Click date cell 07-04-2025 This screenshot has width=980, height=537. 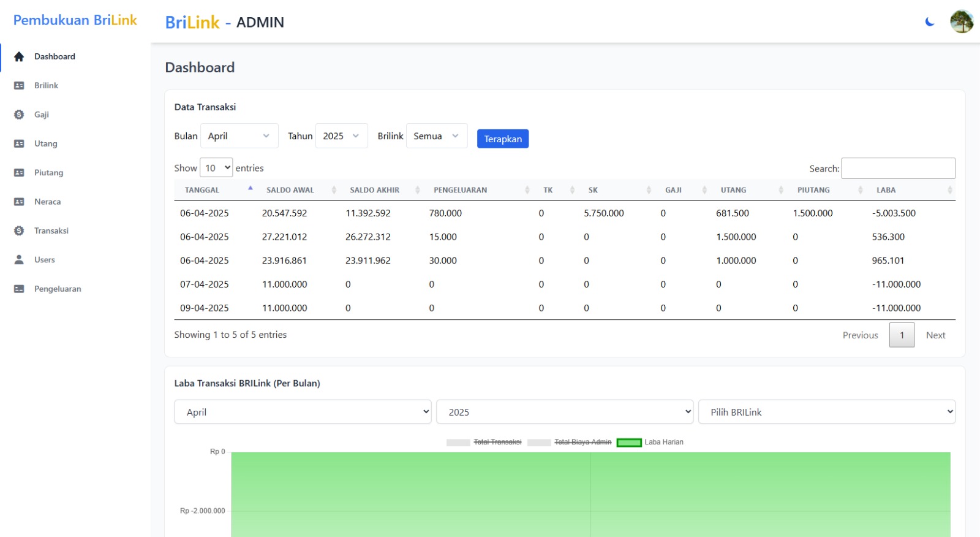click(x=204, y=284)
